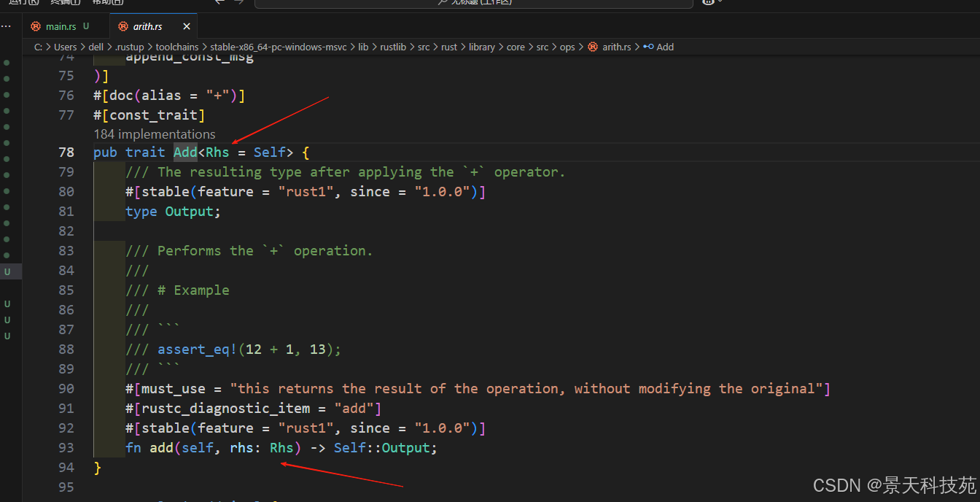
Task: Click the 'Add' trait name on line 78
Action: coord(185,152)
